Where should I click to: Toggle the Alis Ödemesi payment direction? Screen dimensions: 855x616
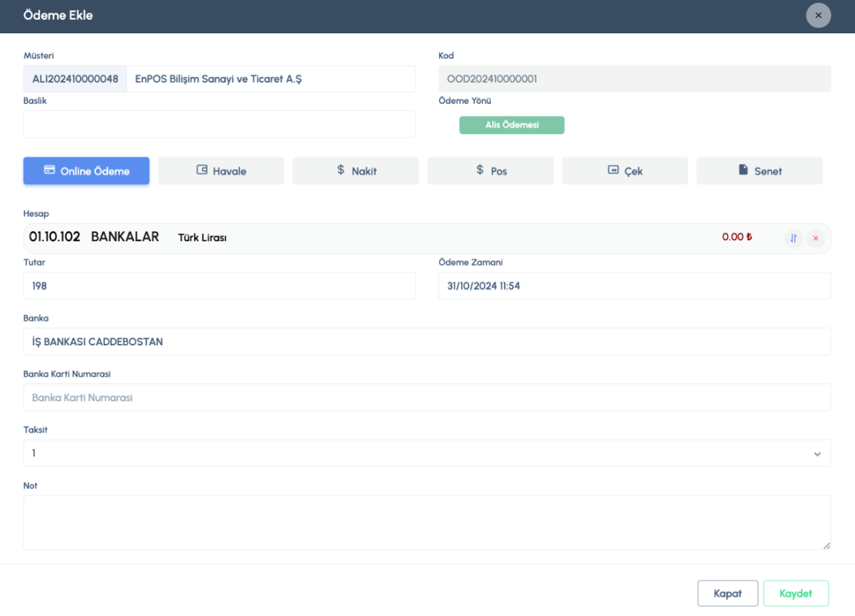[x=511, y=125]
